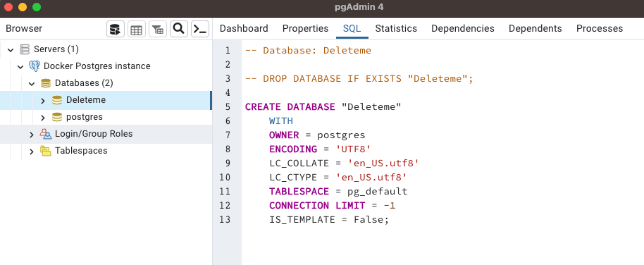This screenshot has width=644, height=265.
Task: Switch to the Dashboard tab
Action: pos(244,28)
